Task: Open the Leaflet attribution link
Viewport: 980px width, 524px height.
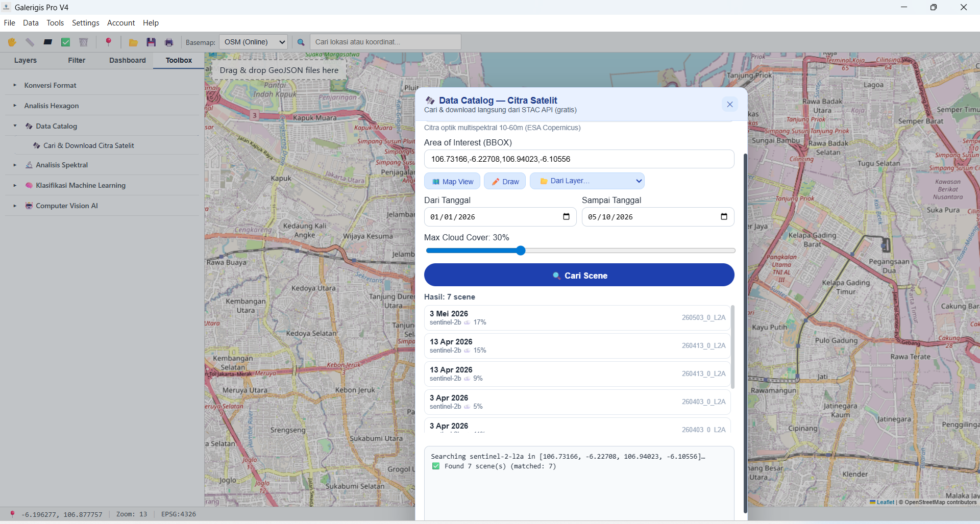Action: [885, 503]
